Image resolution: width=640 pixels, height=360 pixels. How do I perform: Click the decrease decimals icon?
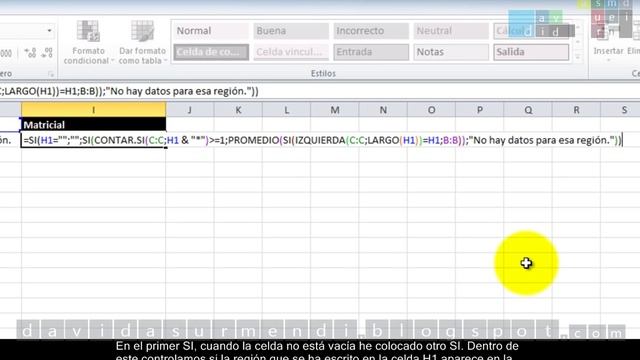pyautogui.click(x=47, y=53)
